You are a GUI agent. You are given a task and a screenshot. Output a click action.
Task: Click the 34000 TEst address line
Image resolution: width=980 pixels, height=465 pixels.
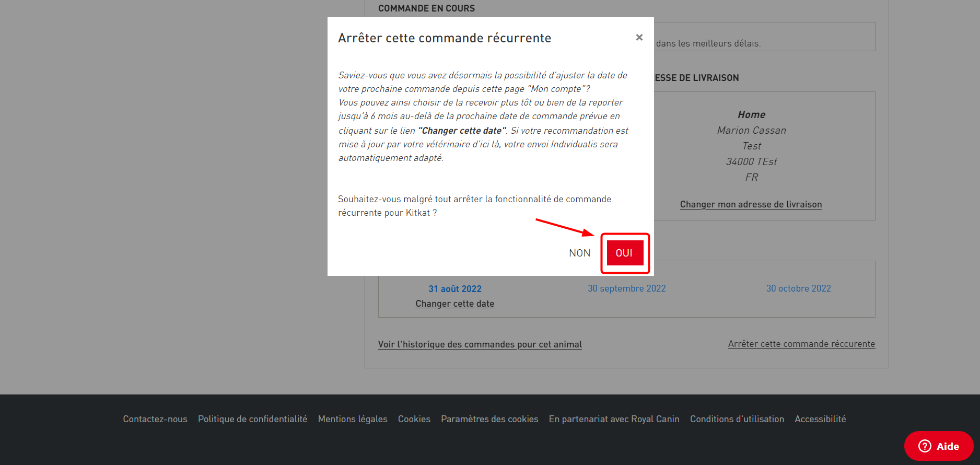pos(751,161)
